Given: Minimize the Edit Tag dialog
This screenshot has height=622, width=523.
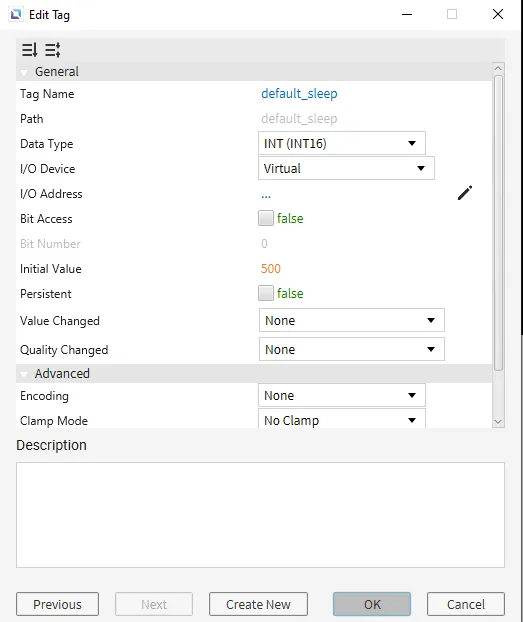Looking at the screenshot, I should 407,14.
